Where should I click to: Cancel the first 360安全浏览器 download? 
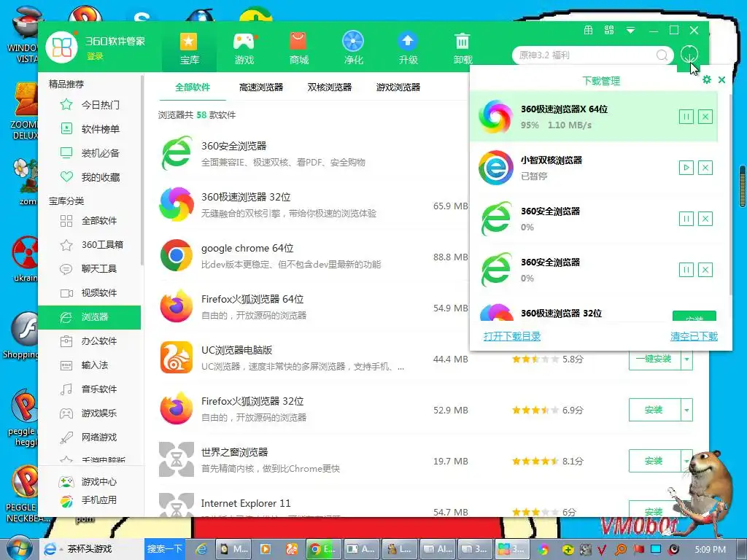click(705, 219)
